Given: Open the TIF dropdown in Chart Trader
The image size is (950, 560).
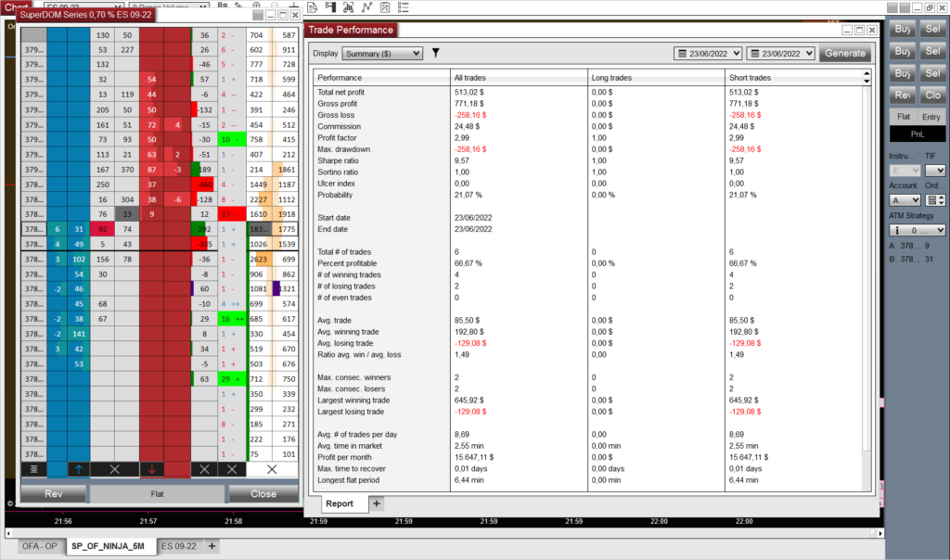Looking at the screenshot, I should click(935, 171).
